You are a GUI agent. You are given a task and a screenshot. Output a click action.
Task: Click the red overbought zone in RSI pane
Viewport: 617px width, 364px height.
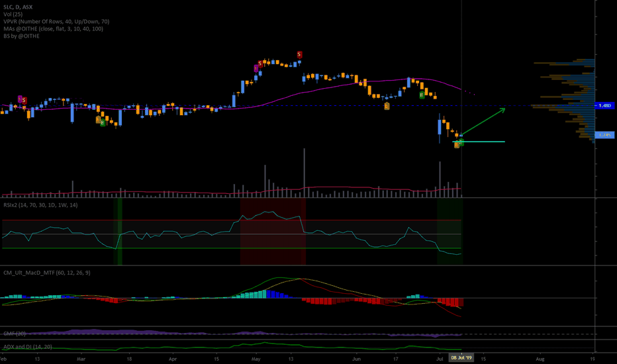pos(273,232)
